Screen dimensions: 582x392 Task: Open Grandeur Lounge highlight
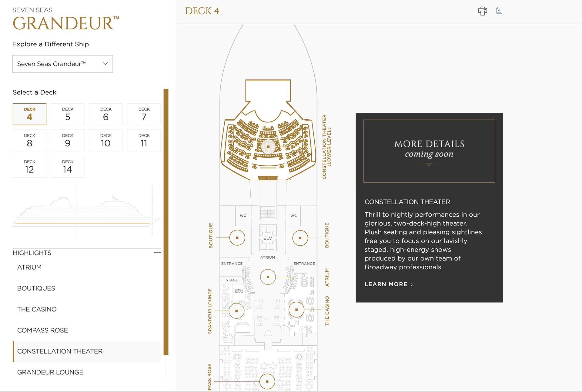pyautogui.click(x=50, y=372)
